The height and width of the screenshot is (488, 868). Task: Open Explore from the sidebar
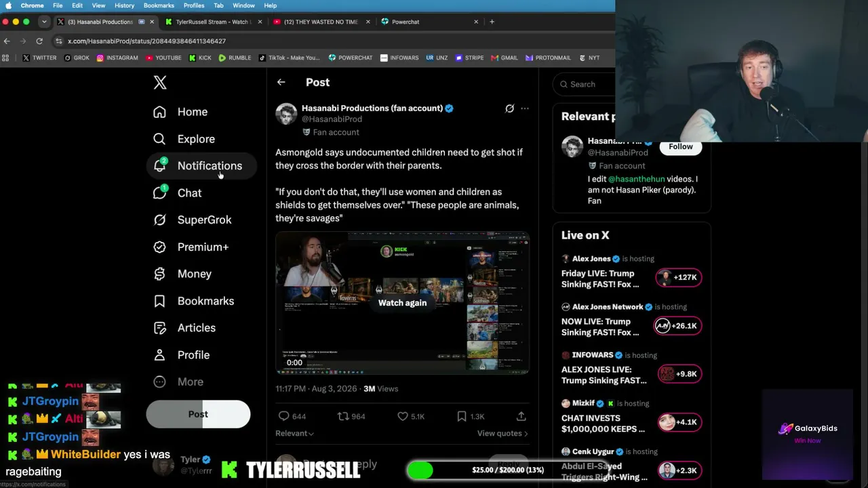[184, 139]
